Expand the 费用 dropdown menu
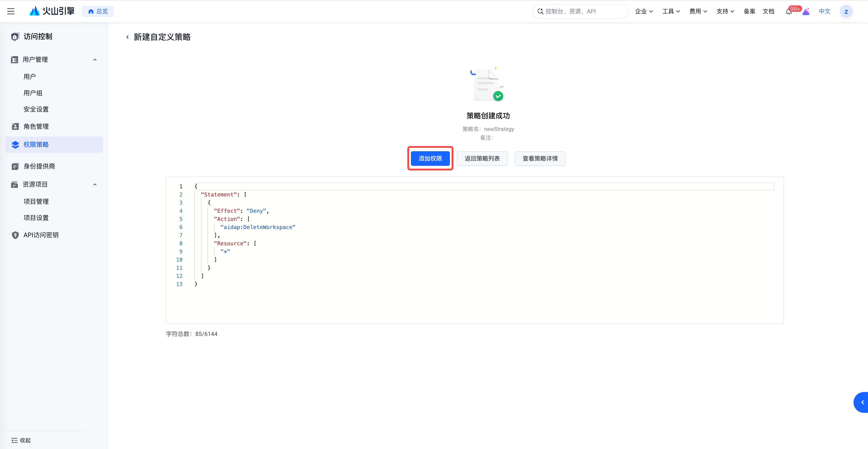This screenshot has height=449, width=868. click(698, 12)
